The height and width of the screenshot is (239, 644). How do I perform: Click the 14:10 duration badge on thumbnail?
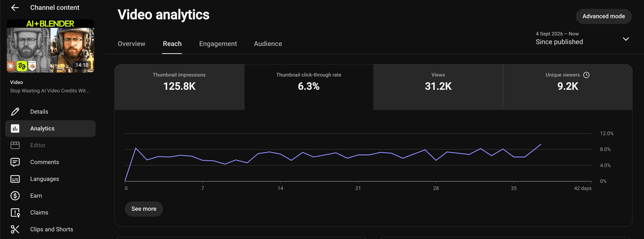click(82, 65)
